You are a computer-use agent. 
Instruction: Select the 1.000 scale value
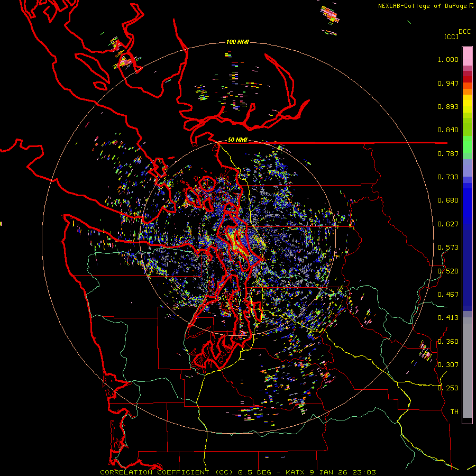448,59
